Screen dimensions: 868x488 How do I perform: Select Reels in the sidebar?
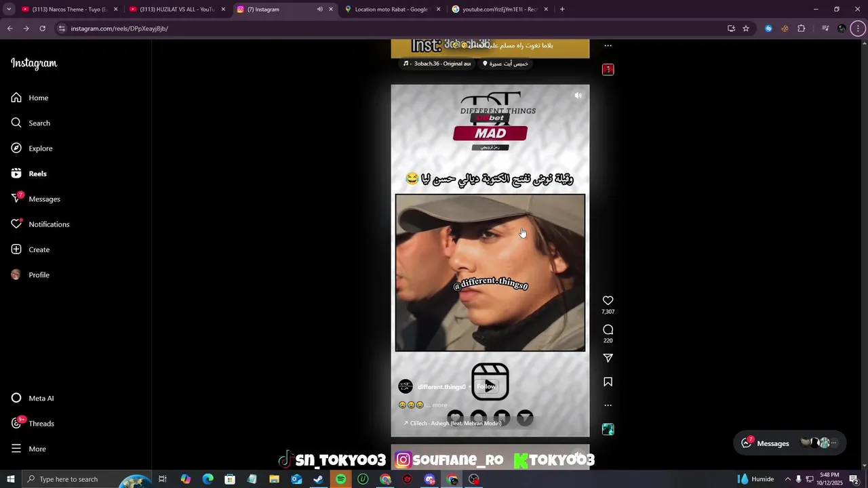coord(29,174)
